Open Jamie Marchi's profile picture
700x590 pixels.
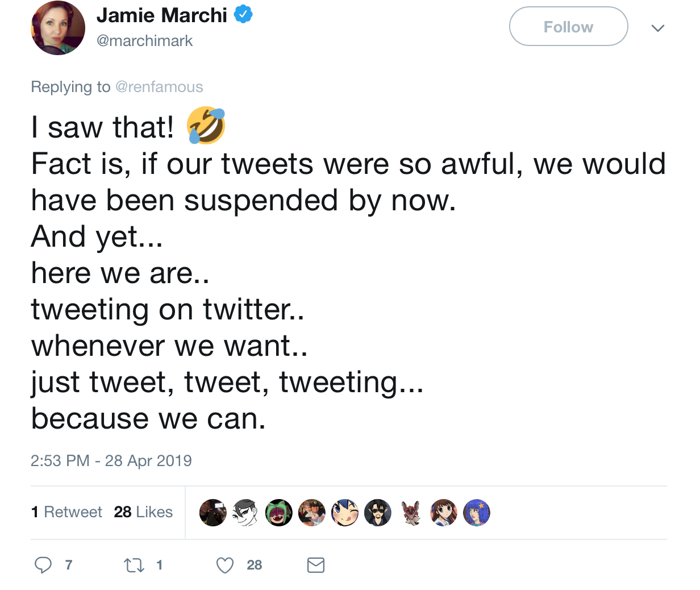click(58, 28)
